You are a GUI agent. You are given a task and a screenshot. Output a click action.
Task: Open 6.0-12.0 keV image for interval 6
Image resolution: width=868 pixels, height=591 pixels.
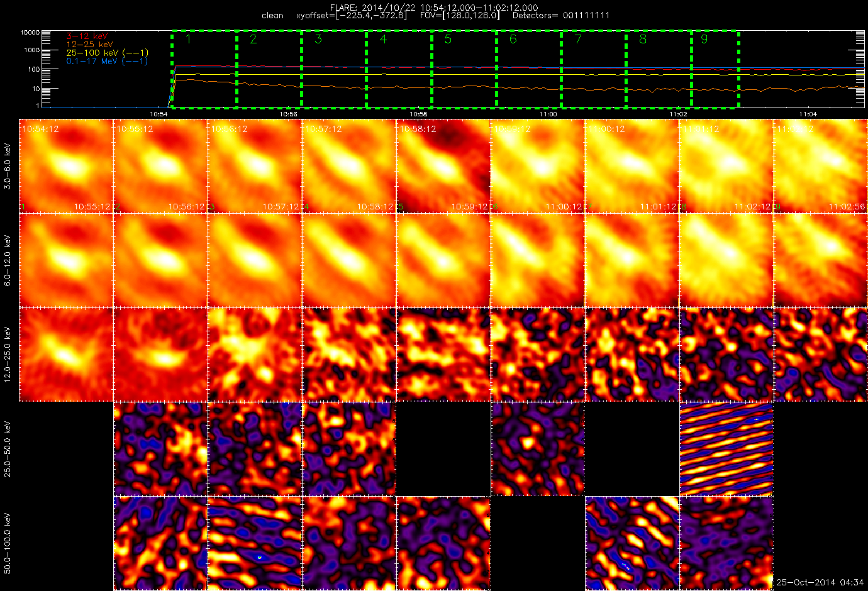pos(538,260)
